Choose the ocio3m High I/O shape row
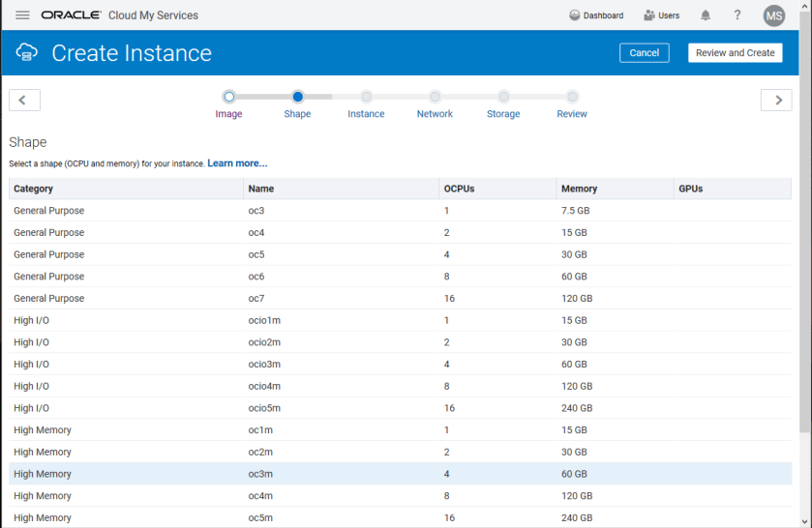812x528 pixels. (x=263, y=365)
